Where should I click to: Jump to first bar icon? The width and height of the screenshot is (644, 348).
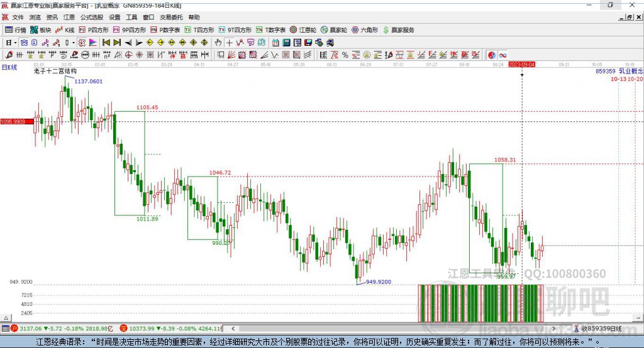(106, 43)
